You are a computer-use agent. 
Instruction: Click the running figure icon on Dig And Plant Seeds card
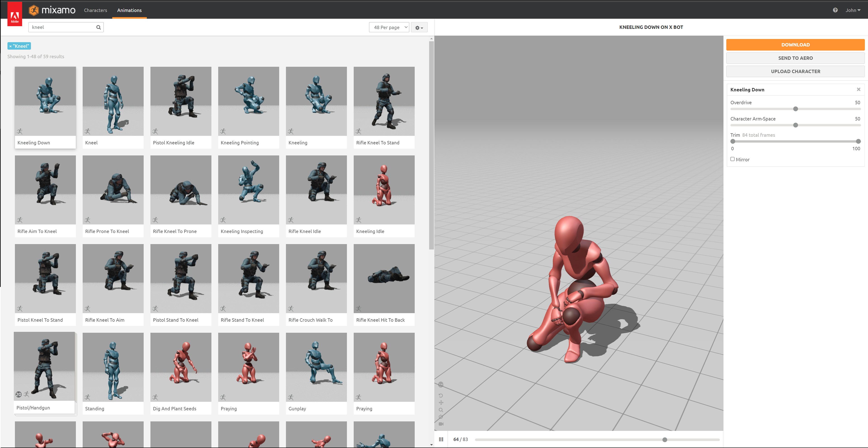[x=155, y=397]
